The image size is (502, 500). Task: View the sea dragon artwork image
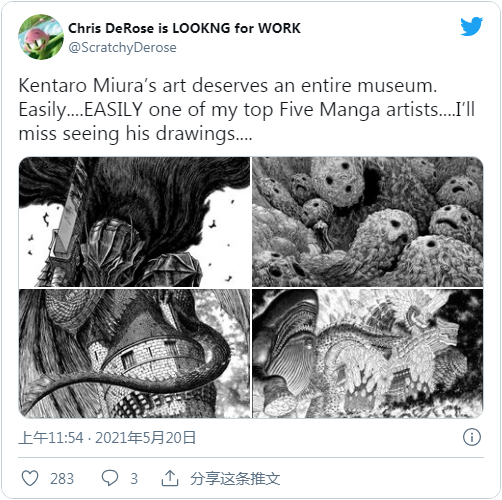[x=368, y=354]
